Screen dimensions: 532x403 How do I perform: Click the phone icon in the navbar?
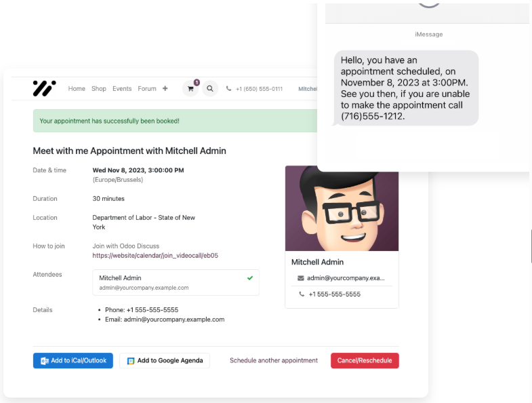(228, 89)
